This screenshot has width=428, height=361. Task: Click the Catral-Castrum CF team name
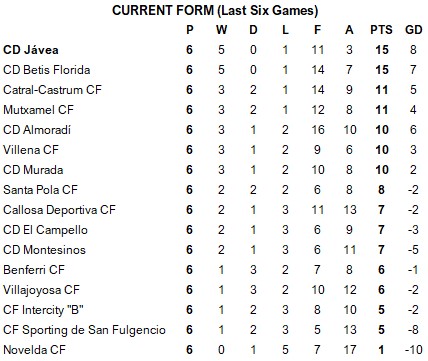click(x=52, y=90)
